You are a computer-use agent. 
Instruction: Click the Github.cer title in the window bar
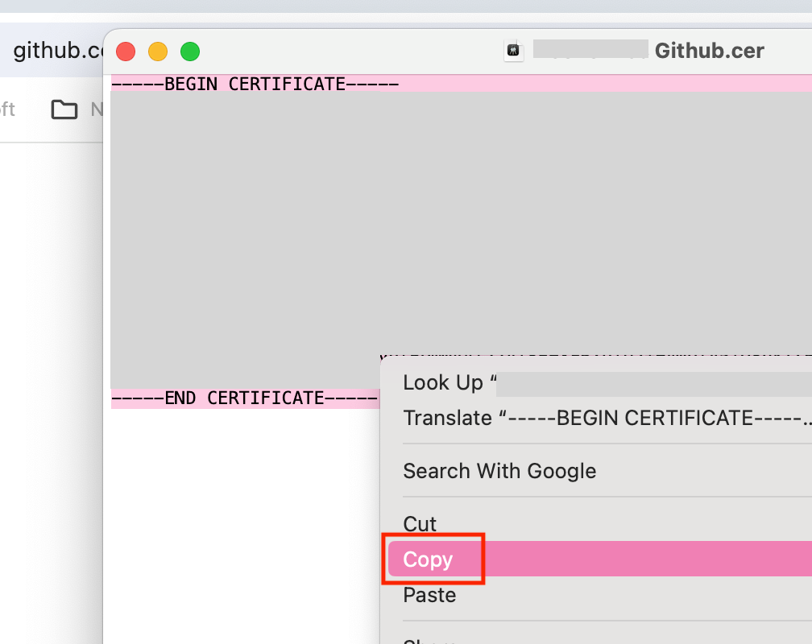(709, 50)
